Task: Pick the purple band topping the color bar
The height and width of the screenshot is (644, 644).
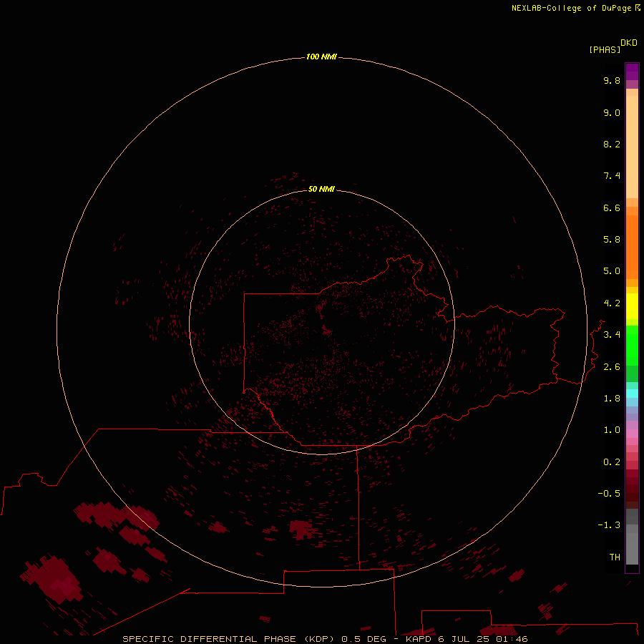Action: pyautogui.click(x=632, y=72)
